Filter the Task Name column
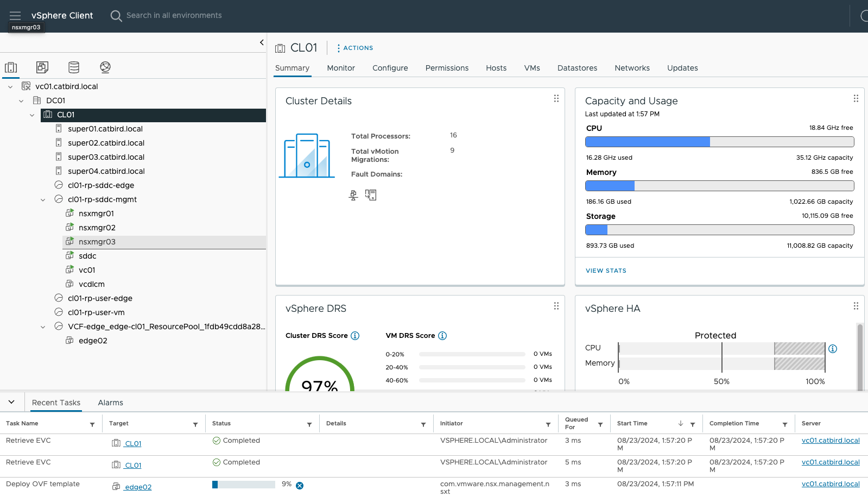The height and width of the screenshot is (496, 868). coord(92,424)
